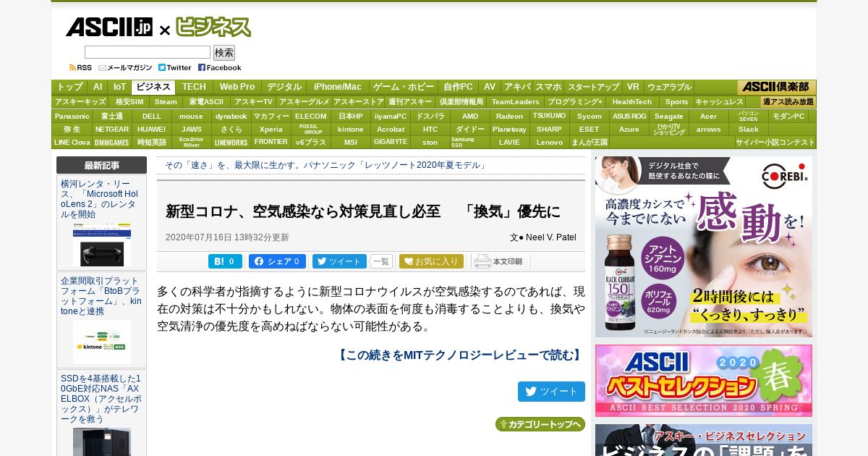
Task: Select the ビジネス navigation tab
Action: click(153, 87)
